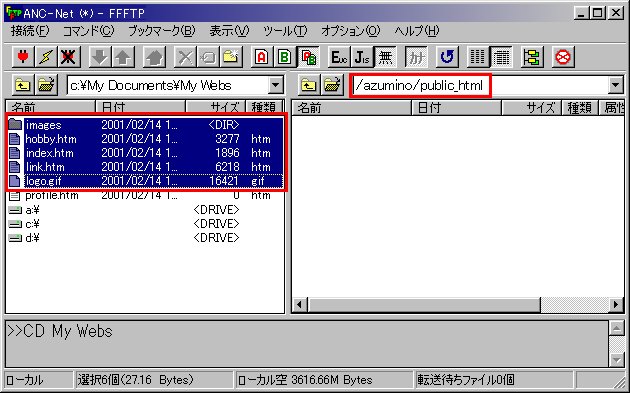Sort local list by 日付 column
This screenshot has height=393, width=630.
coord(140,107)
